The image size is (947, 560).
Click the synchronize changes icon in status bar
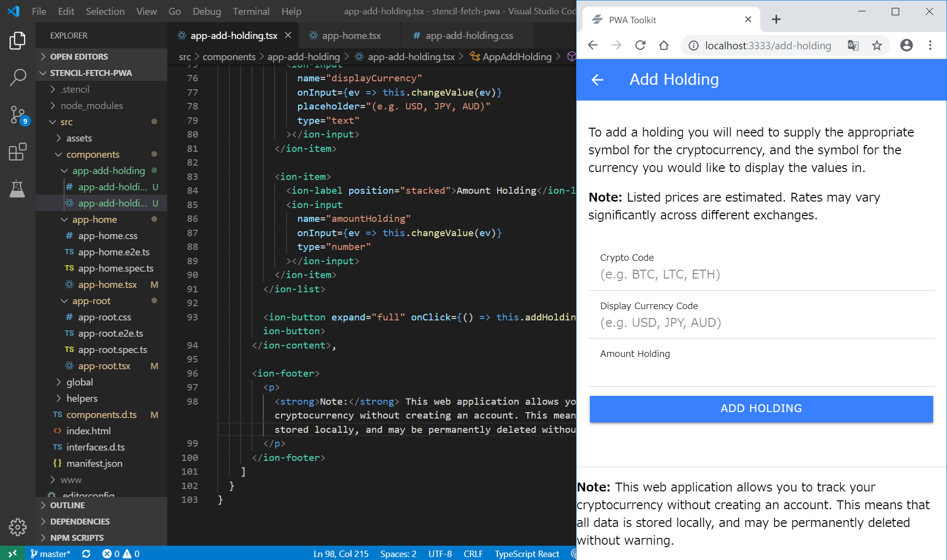point(86,554)
